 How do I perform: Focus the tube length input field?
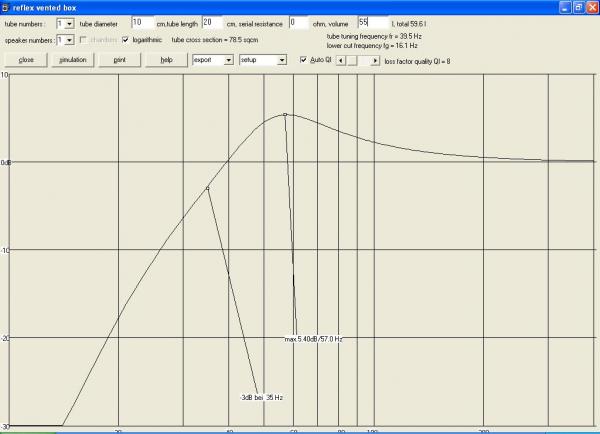[212, 22]
